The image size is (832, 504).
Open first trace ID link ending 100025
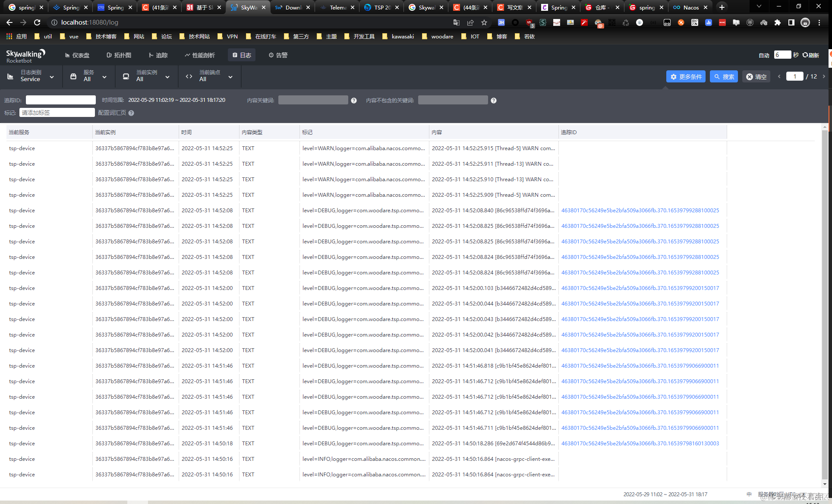pyautogui.click(x=640, y=211)
